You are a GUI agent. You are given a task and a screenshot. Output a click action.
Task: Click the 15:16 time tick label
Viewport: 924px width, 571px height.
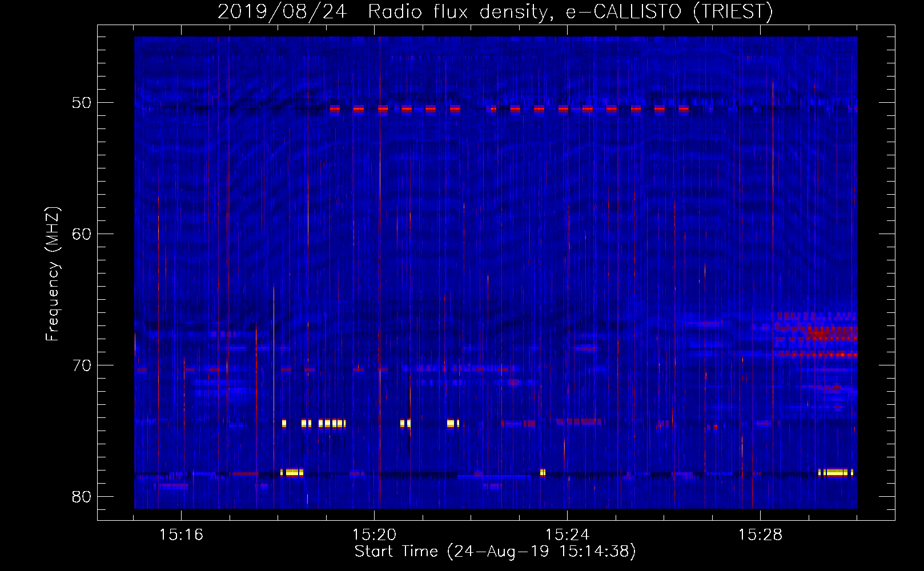[x=182, y=535]
